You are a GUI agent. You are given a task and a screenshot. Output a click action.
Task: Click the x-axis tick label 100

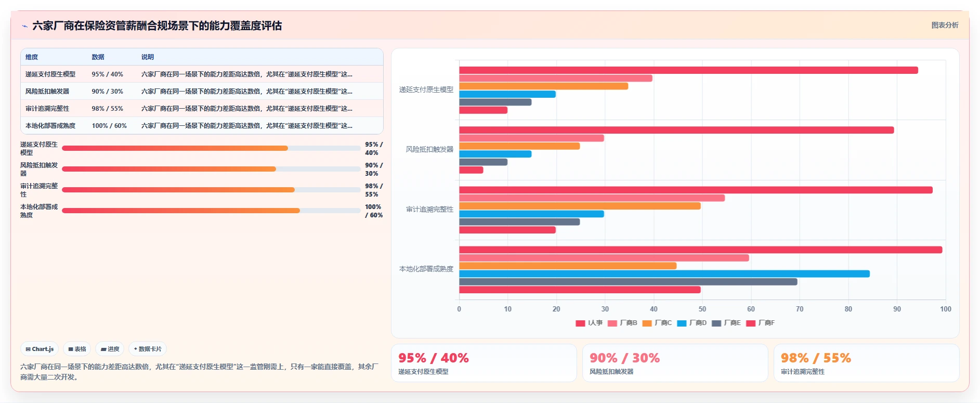[x=946, y=309]
